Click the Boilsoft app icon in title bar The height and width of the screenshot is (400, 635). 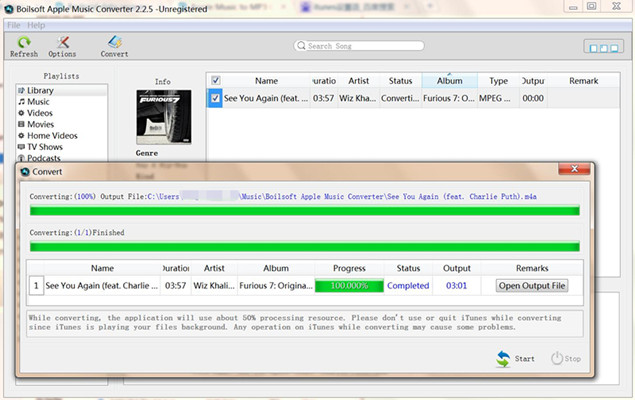pos(9,9)
